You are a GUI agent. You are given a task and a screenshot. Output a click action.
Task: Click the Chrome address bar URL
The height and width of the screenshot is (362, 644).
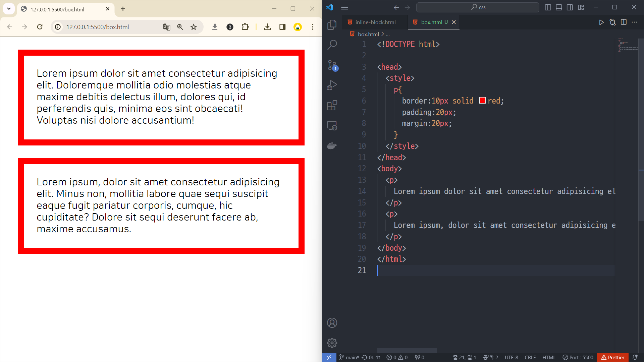[97, 27]
